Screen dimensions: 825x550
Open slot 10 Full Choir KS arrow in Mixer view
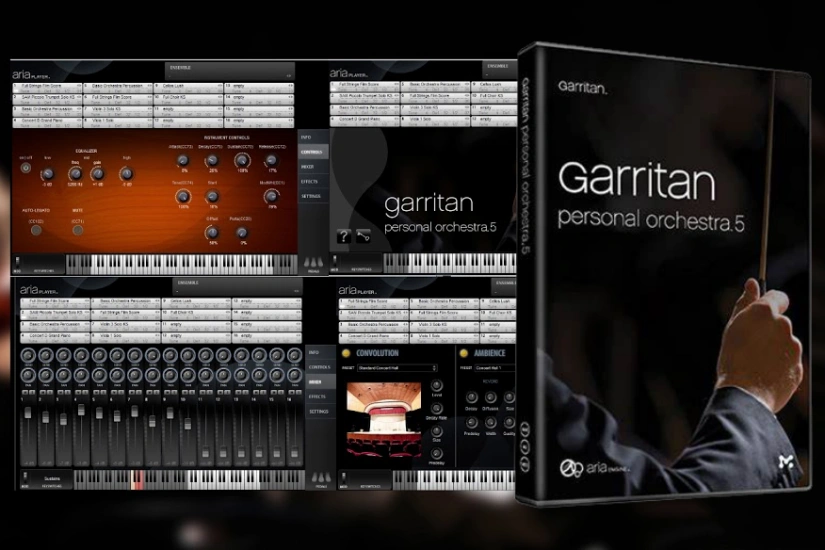pyautogui.click(x=227, y=313)
